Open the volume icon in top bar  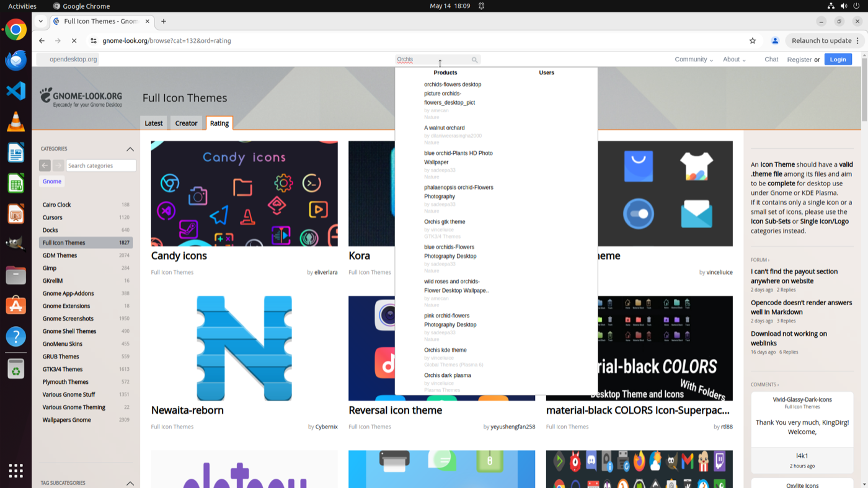click(x=844, y=6)
